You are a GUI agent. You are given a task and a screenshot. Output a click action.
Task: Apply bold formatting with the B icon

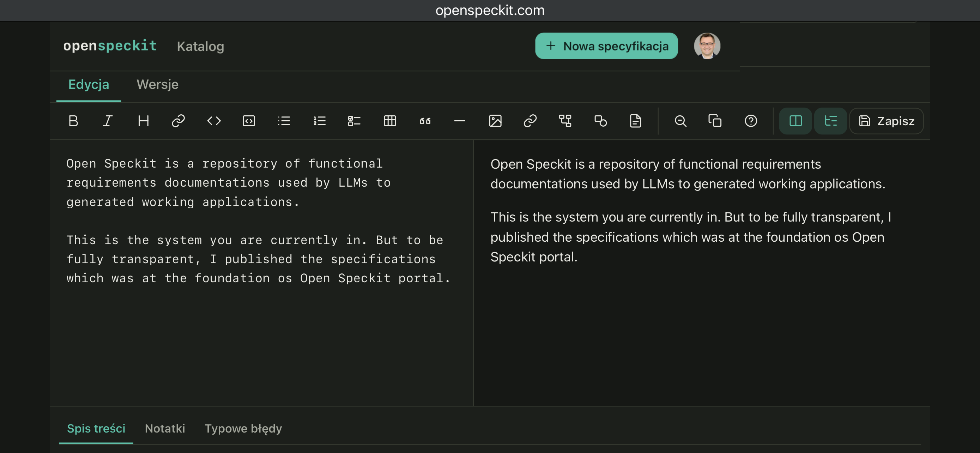point(73,121)
